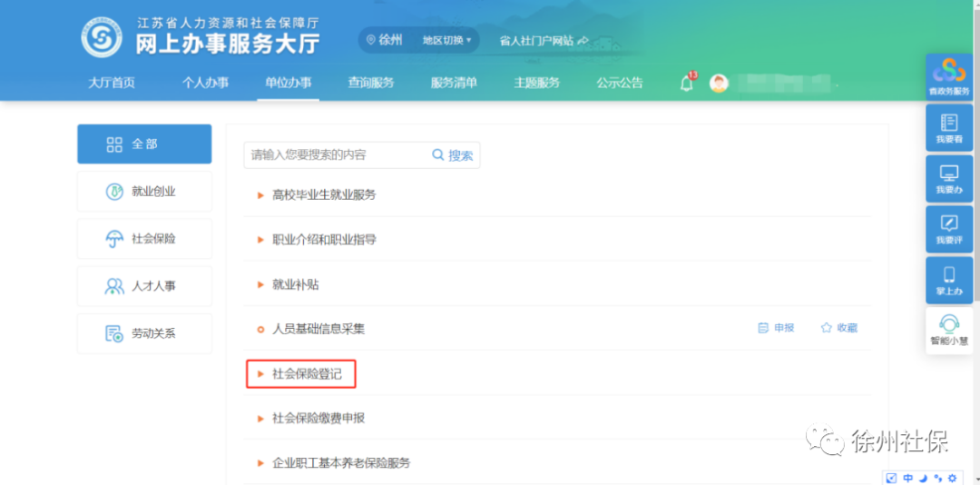Click the 申报 link for 人员基础信息采集
Image resolution: width=980 pixels, height=485 pixels.
tap(776, 328)
